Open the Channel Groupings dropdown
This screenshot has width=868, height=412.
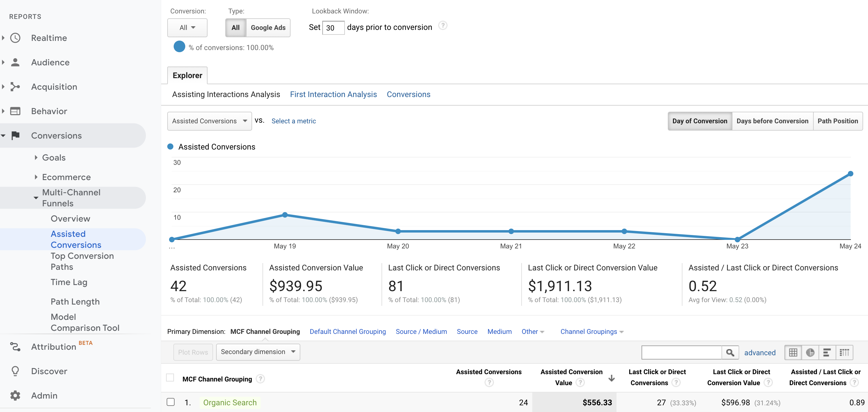pos(591,331)
